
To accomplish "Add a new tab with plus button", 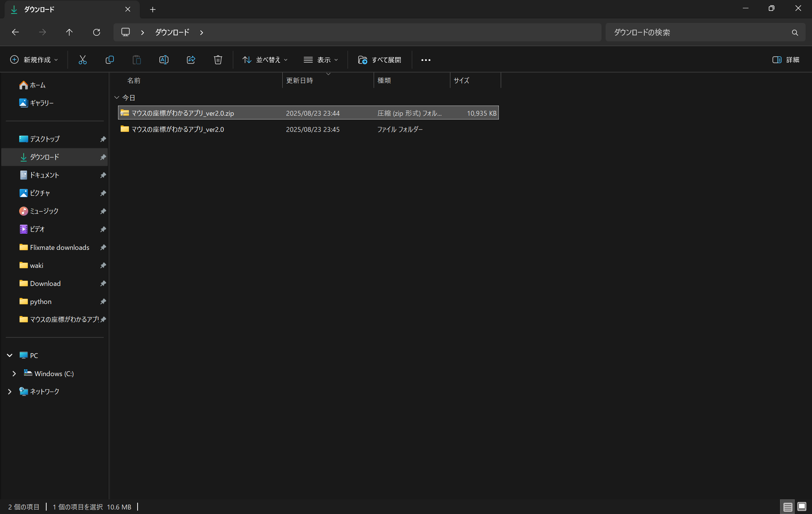I will pyautogui.click(x=153, y=9).
